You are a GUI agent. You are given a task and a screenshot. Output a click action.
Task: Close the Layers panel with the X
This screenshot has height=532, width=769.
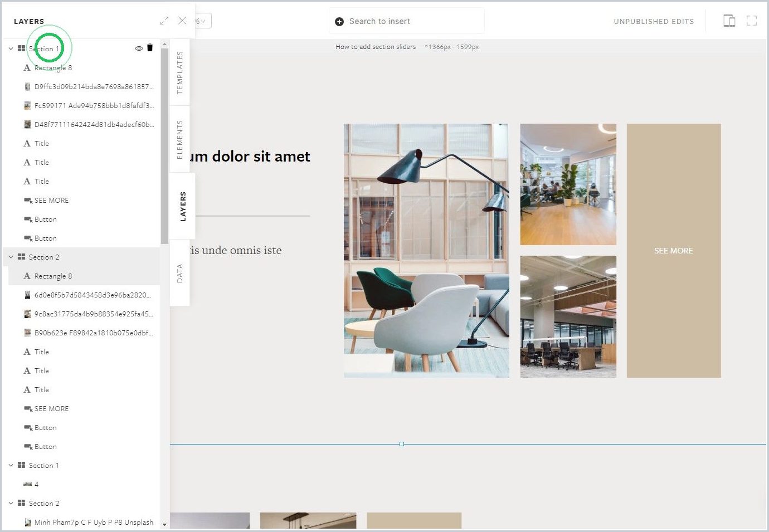pyautogui.click(x=182, y=21)
